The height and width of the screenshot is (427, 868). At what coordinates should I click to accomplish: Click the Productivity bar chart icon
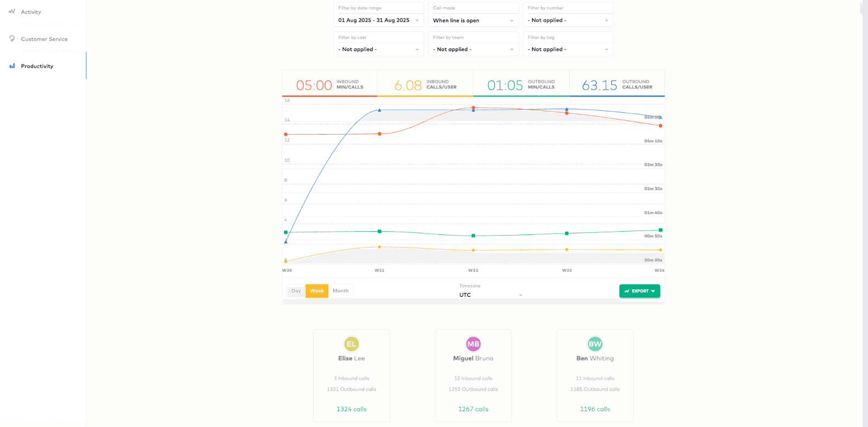pyautogui.click(x=12, y=66)
